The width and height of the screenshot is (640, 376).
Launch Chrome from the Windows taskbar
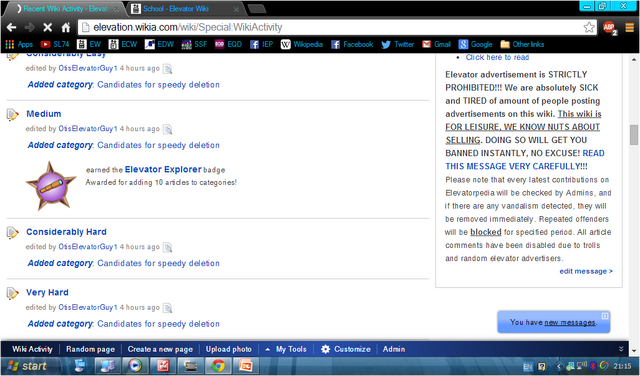coord(218,366)
